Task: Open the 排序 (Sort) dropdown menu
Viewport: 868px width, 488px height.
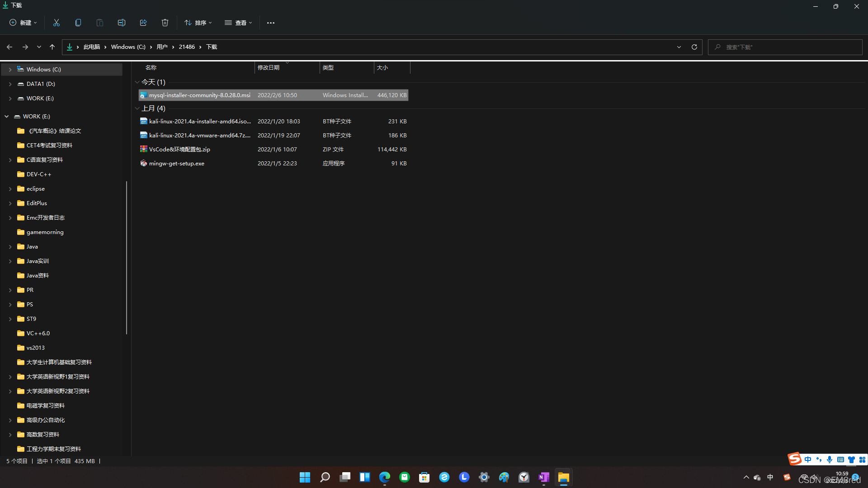Action: pos(198,23)
